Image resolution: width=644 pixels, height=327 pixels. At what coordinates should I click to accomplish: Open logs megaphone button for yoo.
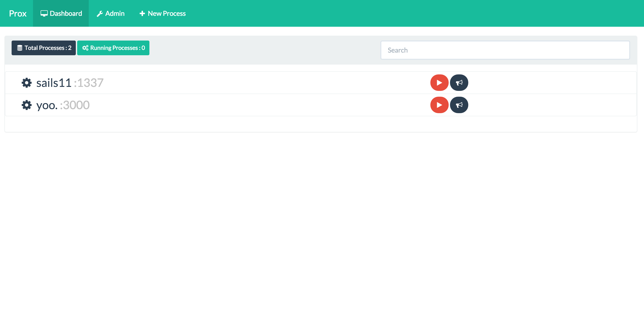coord(459,105)
